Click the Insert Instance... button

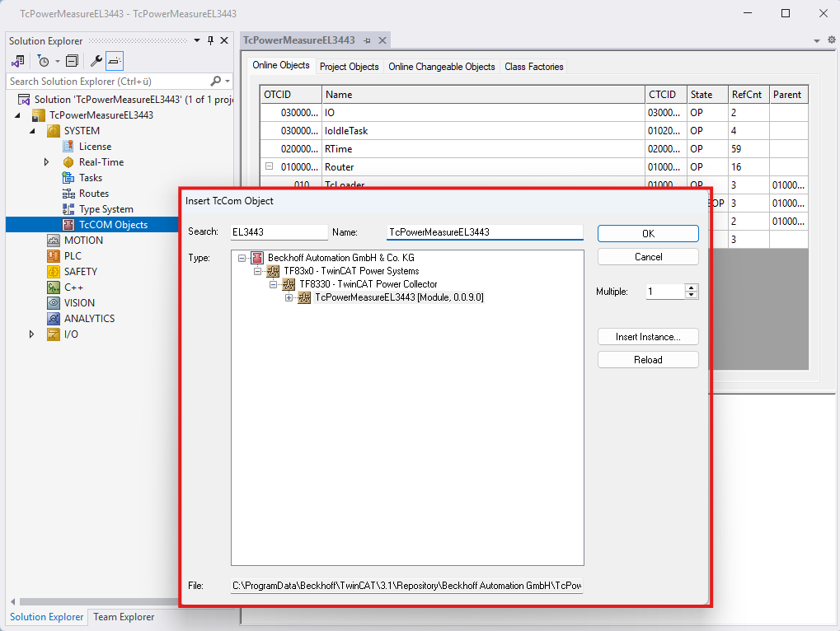(x=648, y=337)
